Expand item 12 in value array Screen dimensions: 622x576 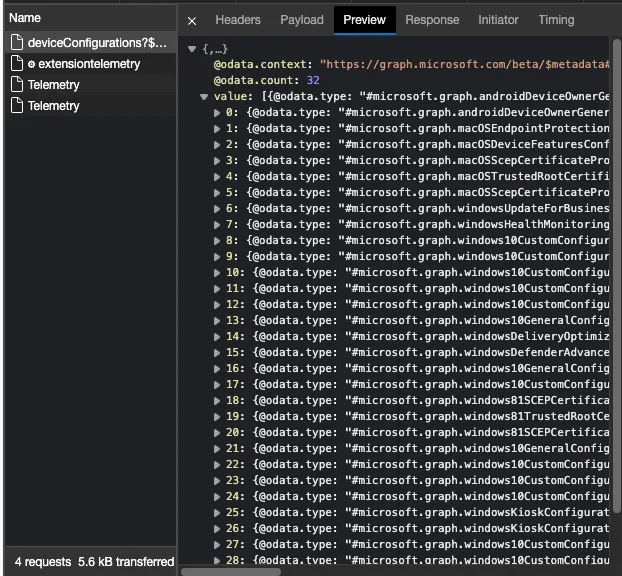pos(217,305)
